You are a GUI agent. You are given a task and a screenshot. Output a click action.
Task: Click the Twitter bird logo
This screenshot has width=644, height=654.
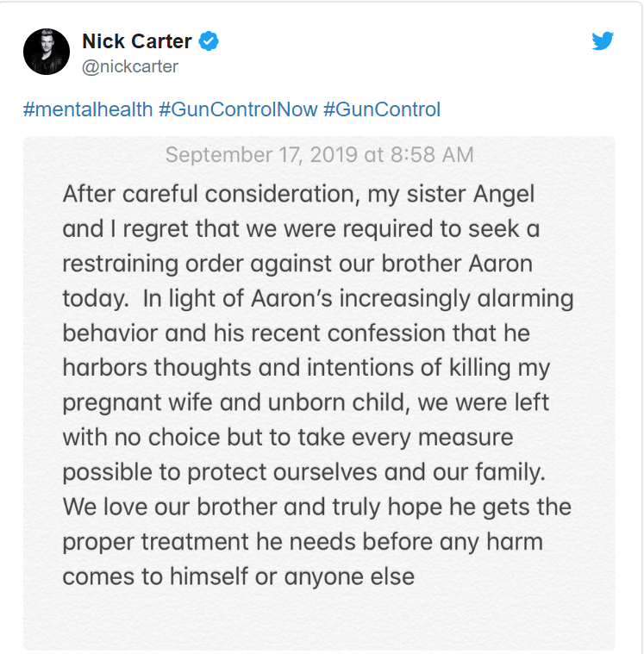tap(603, 41)
